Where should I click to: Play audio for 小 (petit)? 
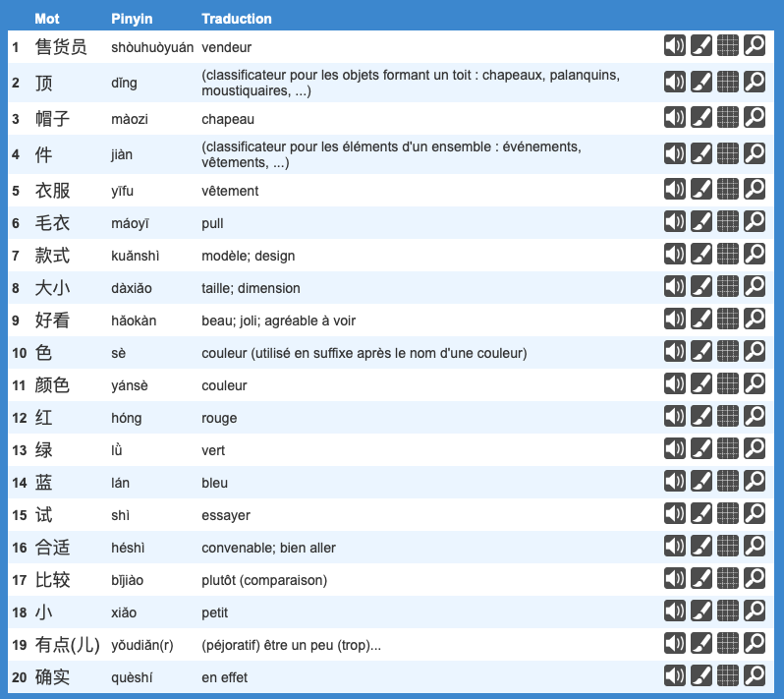[x=674, y=612]
